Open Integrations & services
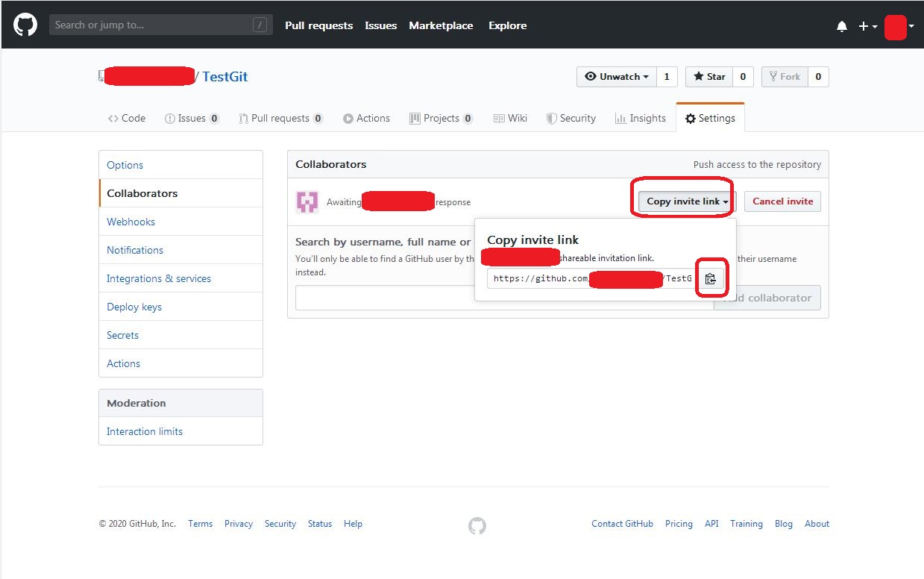This screenshot has width=924, height=579. [x=180, y=278]
